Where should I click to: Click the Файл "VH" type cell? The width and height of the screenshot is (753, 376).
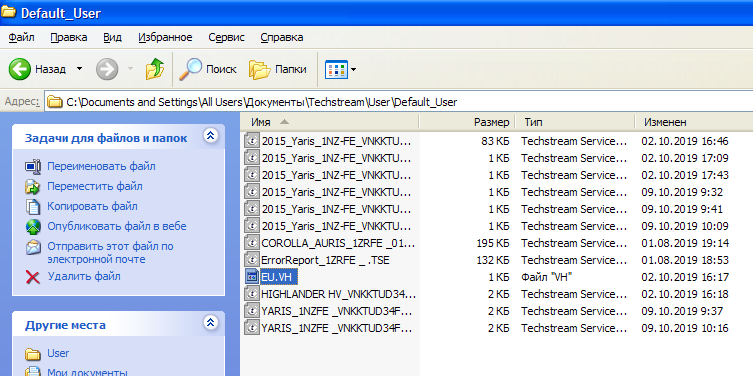click(x=547, y=277)
